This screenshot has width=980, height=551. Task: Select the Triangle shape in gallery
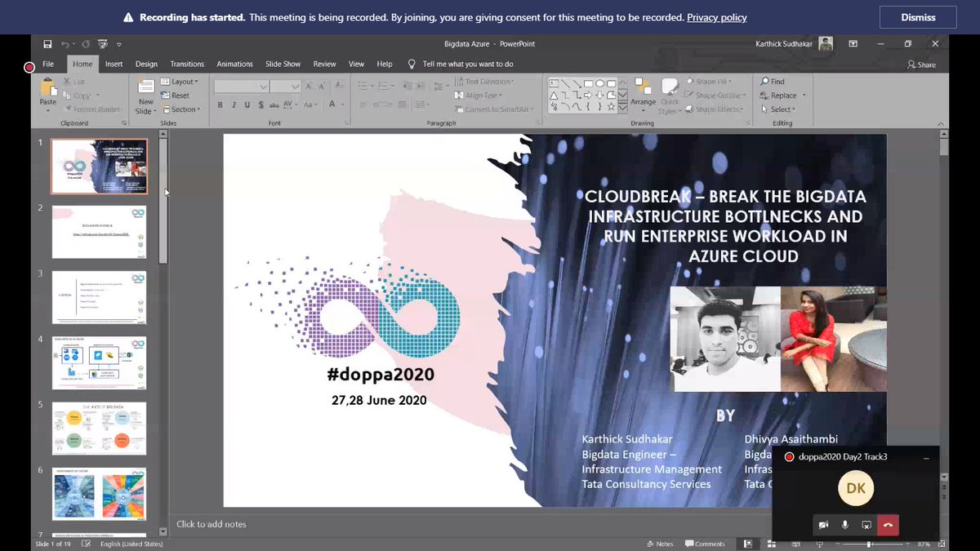point(553,95)
